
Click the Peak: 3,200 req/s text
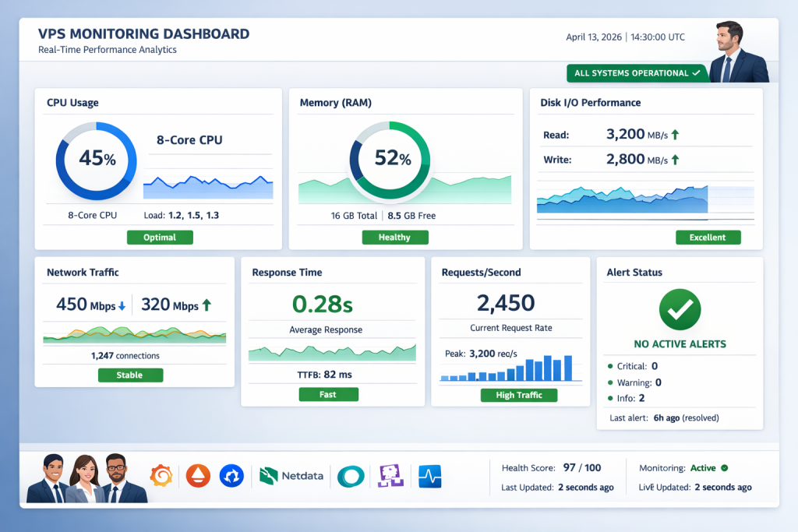coord(481,354)
